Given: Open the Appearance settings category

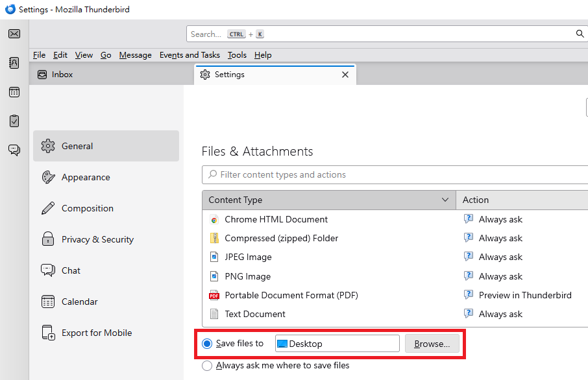Looking at the screenshot, I should tap(85, 177).
